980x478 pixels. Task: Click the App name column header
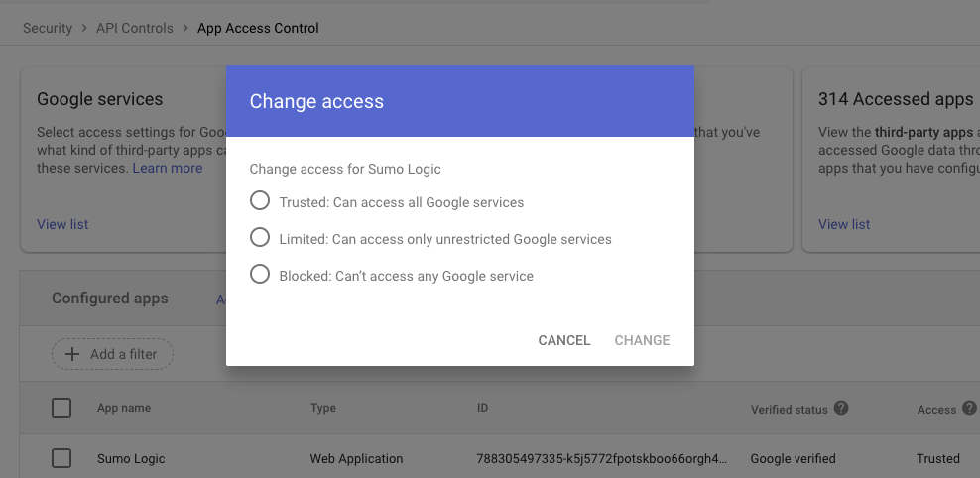[124, 408]
